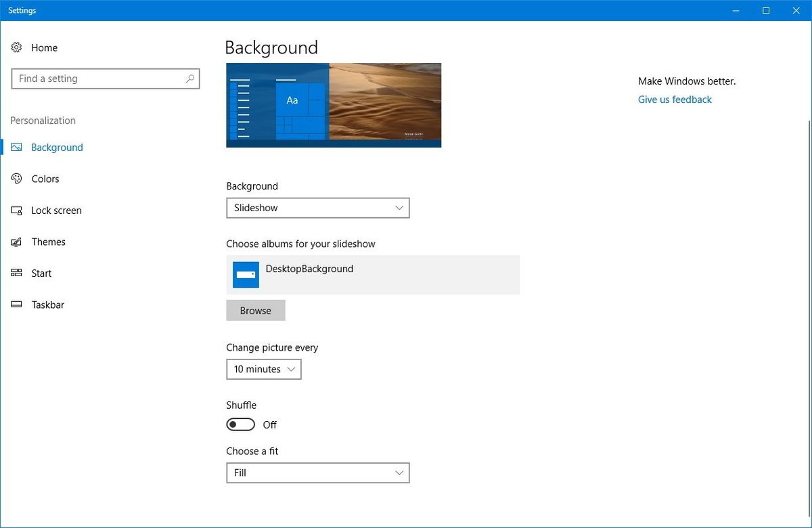Toggle Shuffle on
The width and height of the screenshot is (812, 528).
(240, 424)
